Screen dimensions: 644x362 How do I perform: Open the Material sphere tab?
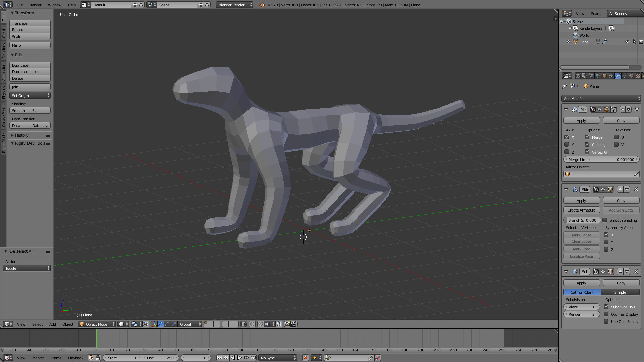[x=631, y=76]
